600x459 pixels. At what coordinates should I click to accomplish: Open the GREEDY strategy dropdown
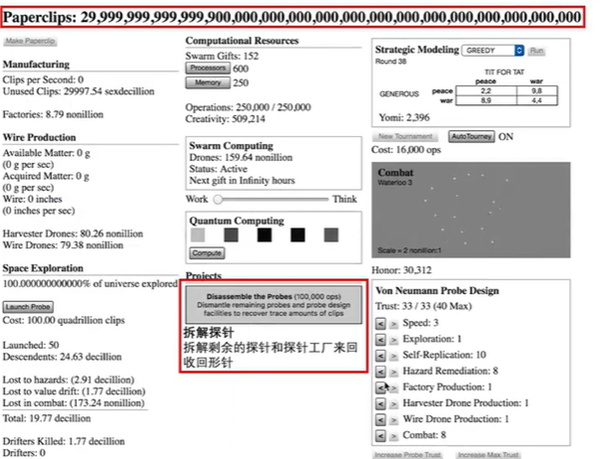pos(493,50)
